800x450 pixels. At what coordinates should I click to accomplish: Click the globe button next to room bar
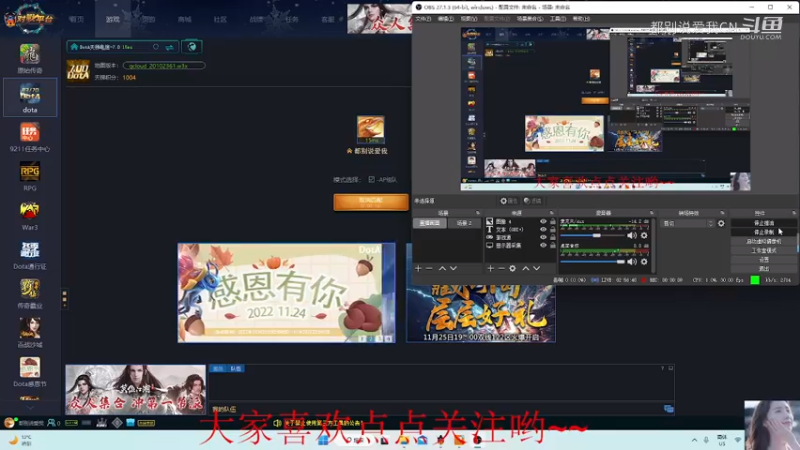(x=192, y=47)
